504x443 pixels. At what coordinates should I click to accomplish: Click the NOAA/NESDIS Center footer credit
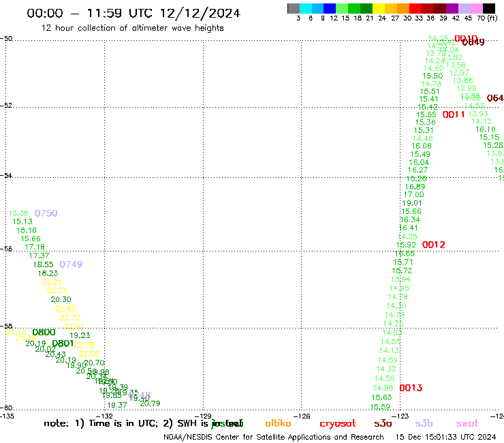(274, 437)
